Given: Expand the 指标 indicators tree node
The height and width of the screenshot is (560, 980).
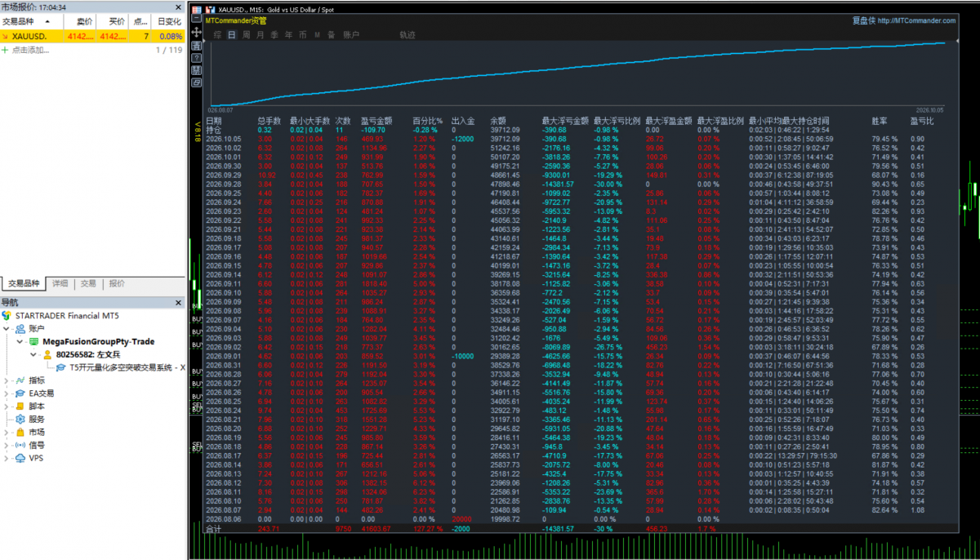Looking at the screenshot, I should click(x=6, y=380).
